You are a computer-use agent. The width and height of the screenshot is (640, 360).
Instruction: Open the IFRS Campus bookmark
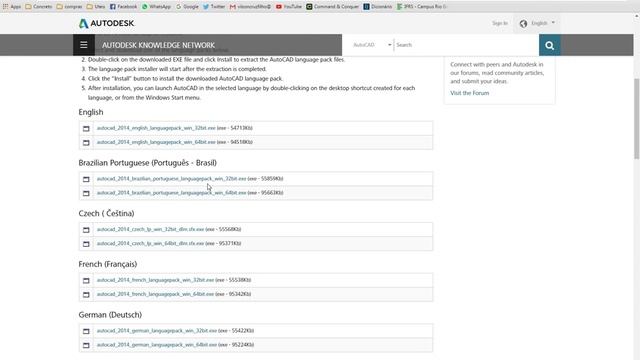click(422, 7)
